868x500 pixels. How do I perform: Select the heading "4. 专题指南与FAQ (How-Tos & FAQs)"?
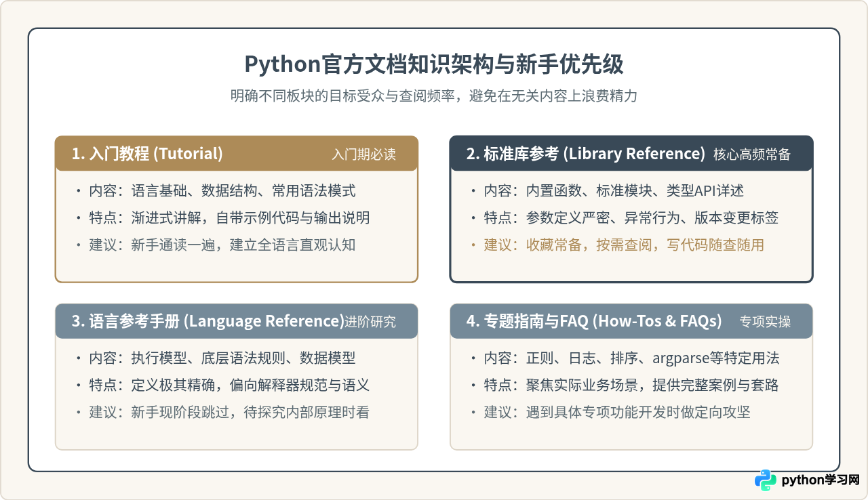594,321
